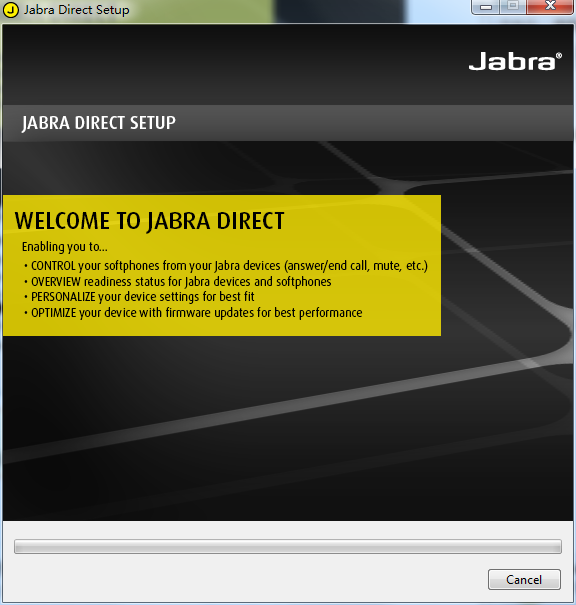Click the "readiness status" phrase
Screen dimensions: 576x605
[x=124, y=282]
